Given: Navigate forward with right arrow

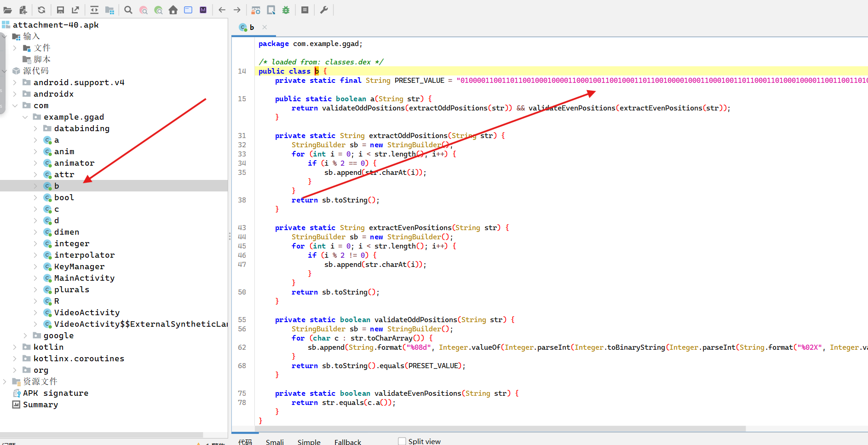Looking at the screenshot, I should (237, 10).
